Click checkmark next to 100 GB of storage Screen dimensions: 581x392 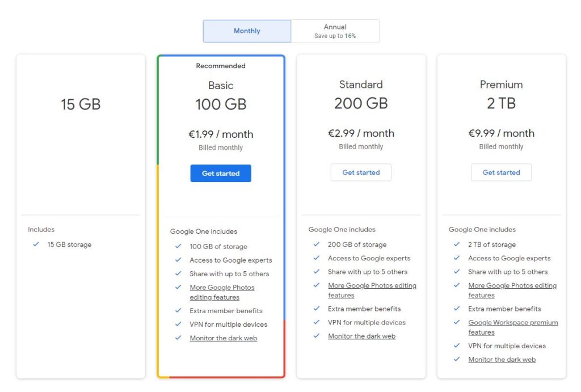tap(178, 247)
